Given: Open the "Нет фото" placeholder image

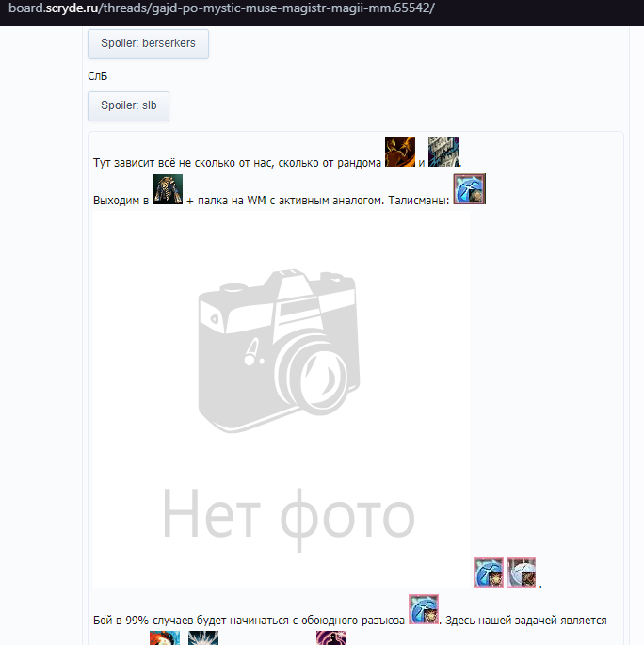Looking at the screenshot, I should 281,395.
